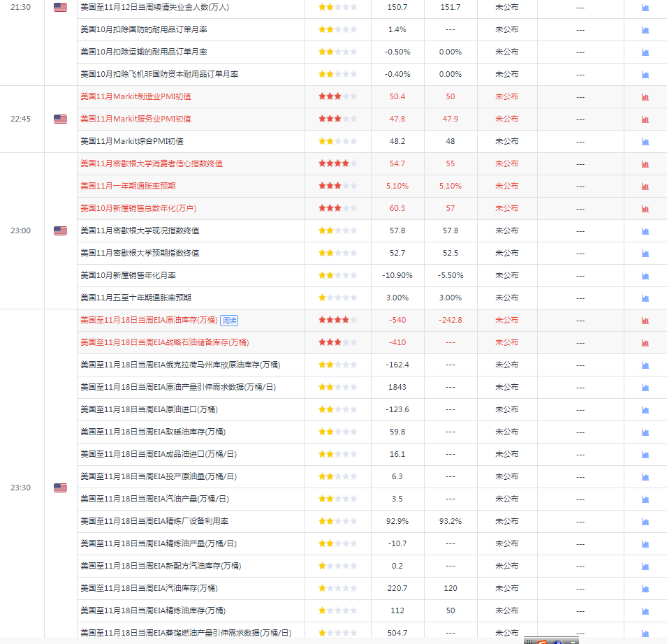The height and width of the screenshot is (644, 667).
Task: Click 未公布 in the 新屋销售总数年化 row
Action: (x=506, y=208)
